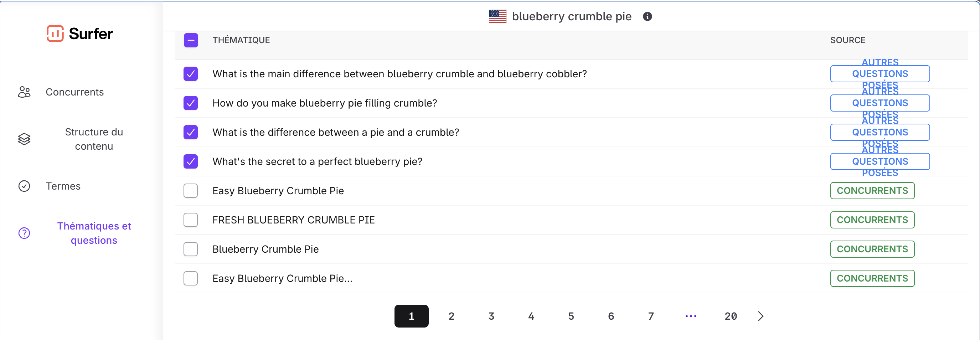Sort by the SOURCE column header
This screenshot has width=980, height=340.
click(x=847, y=40)
